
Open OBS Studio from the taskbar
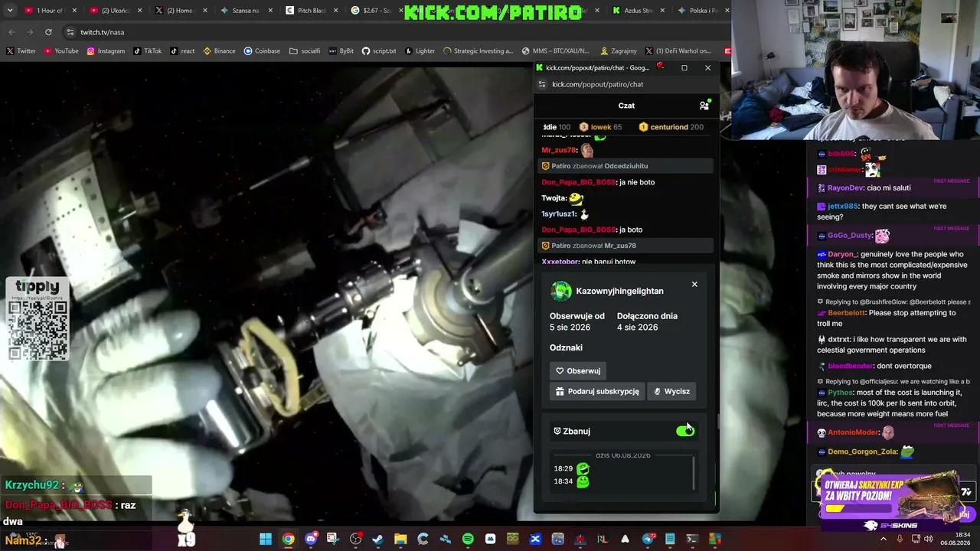point(355,540)
